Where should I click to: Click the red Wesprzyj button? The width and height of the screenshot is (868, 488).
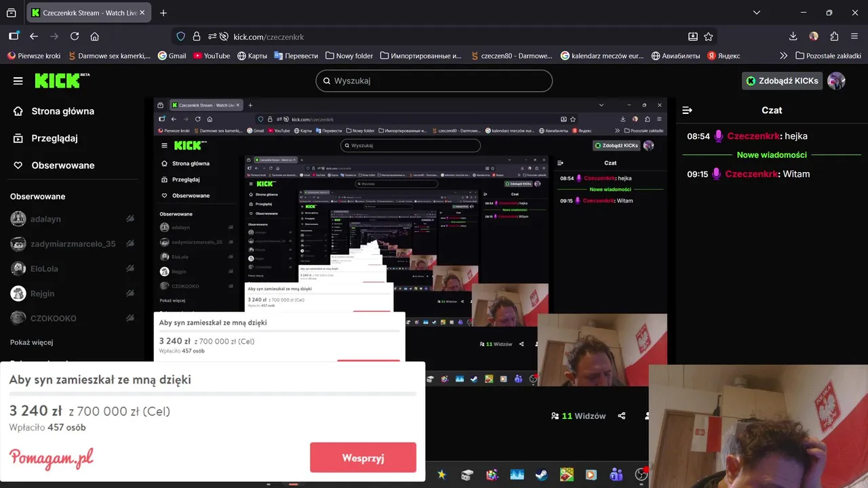point(363,457)
